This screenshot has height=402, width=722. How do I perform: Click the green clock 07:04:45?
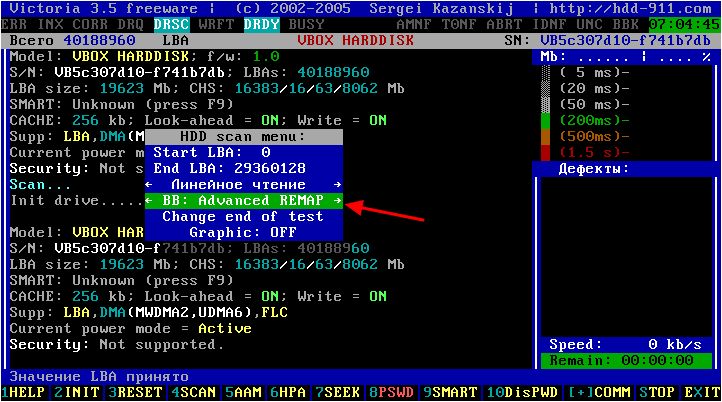(684, 24)
